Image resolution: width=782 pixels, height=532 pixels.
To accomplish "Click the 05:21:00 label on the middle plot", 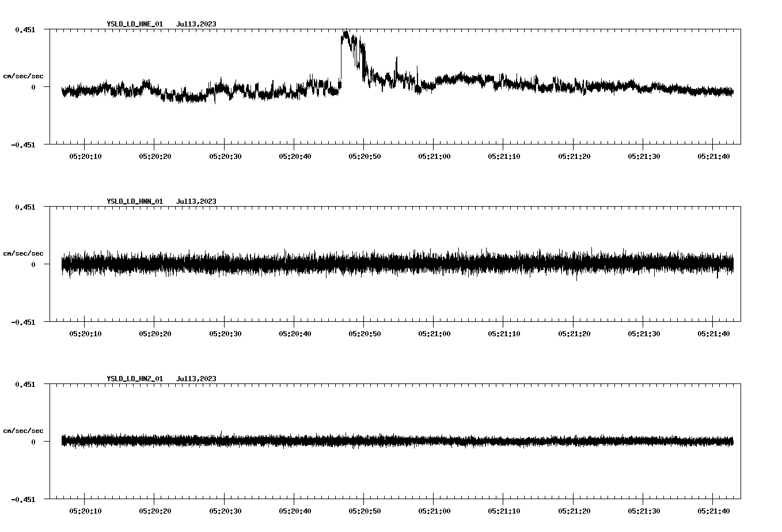I will tap(434, 332).
